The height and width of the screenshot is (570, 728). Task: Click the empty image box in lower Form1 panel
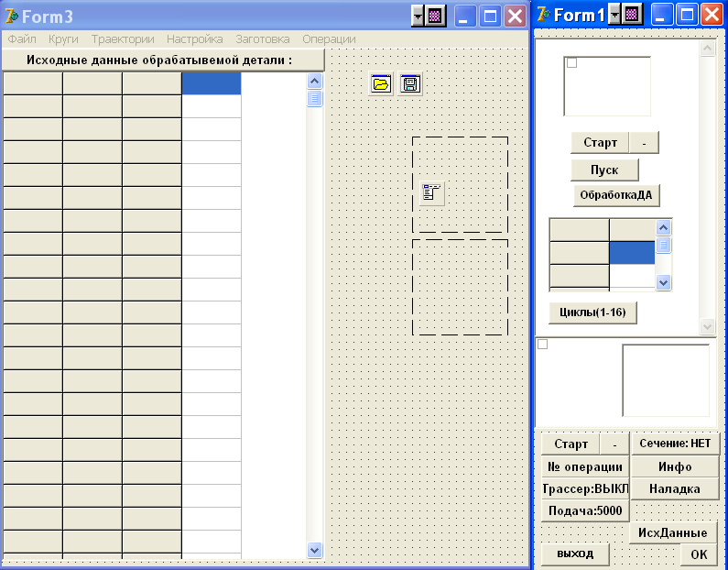click(x=666, y=380)
